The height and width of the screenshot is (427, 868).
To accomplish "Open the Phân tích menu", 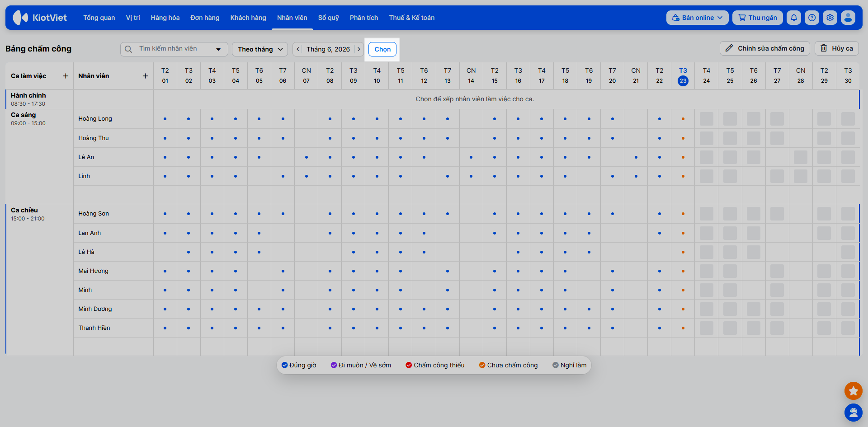I will tap(364, 18).
